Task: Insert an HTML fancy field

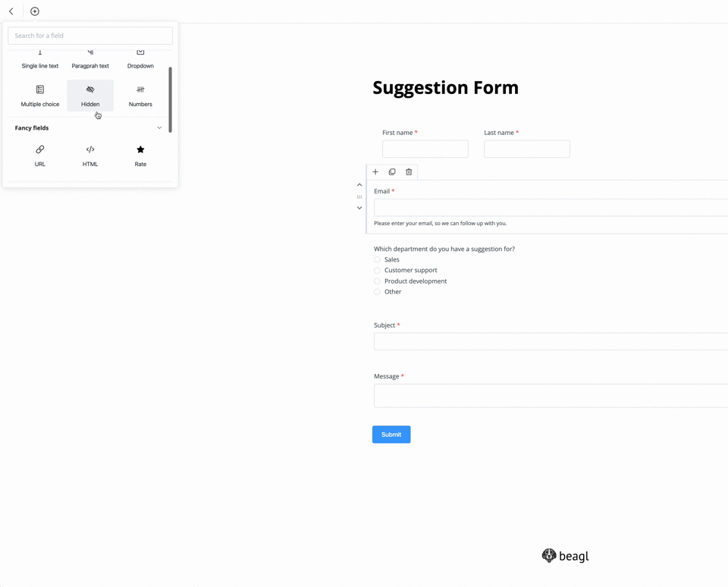Action: 90,155
